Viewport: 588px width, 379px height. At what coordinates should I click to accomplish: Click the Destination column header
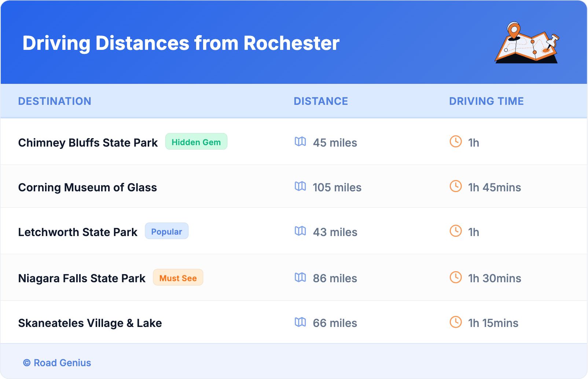click(x=55, y=101)
